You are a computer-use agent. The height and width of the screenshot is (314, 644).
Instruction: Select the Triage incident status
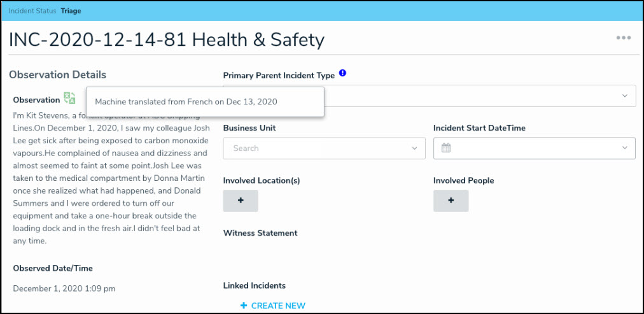point(71,11)
